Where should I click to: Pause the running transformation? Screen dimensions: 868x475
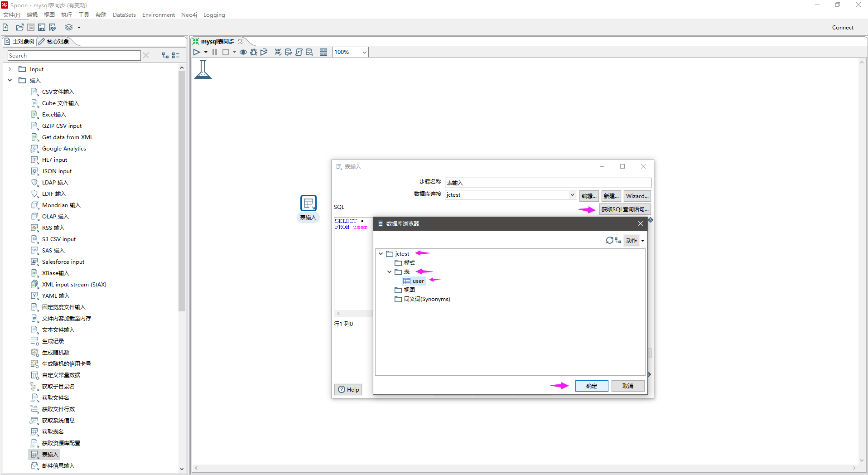click(215, 52)
